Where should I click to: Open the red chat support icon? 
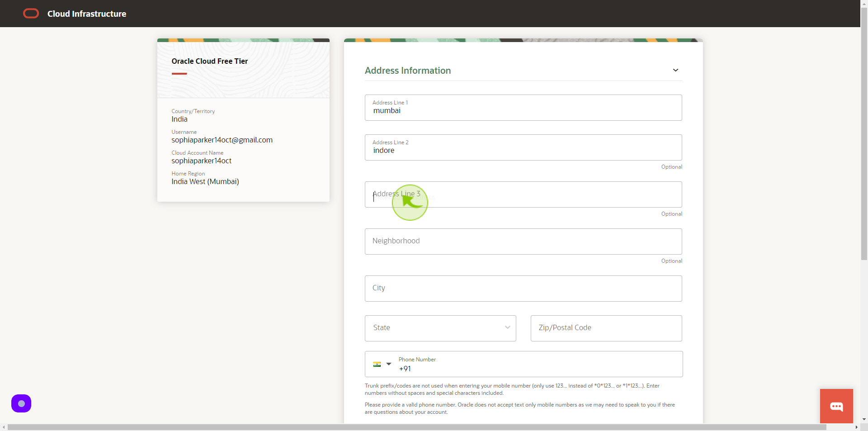click(x=836, y=406)
